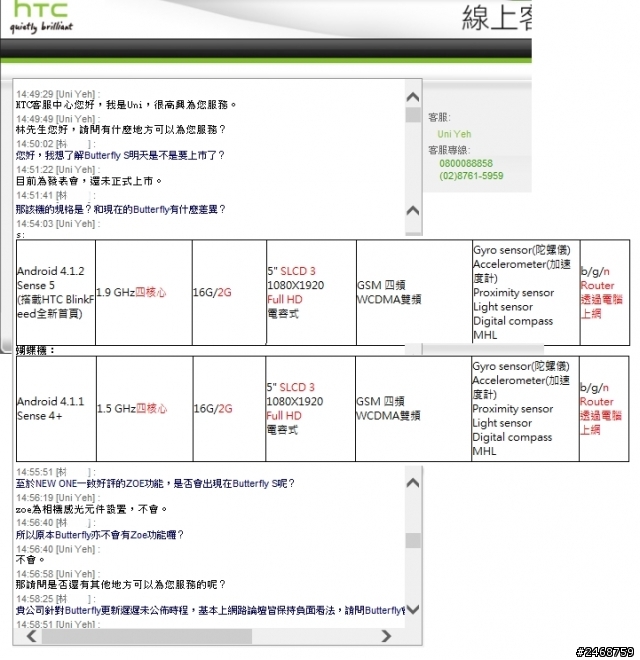Click question '所以原本Butterfly亦不會有Zoe功能囉?'
This screenshot has height=660, width=640.
point(100,535)
